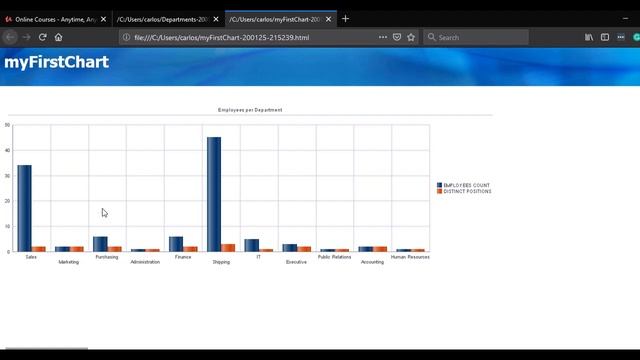The image size is (640, 360).
Task: Click the IT blue employees bar
Action: [251, 245]
